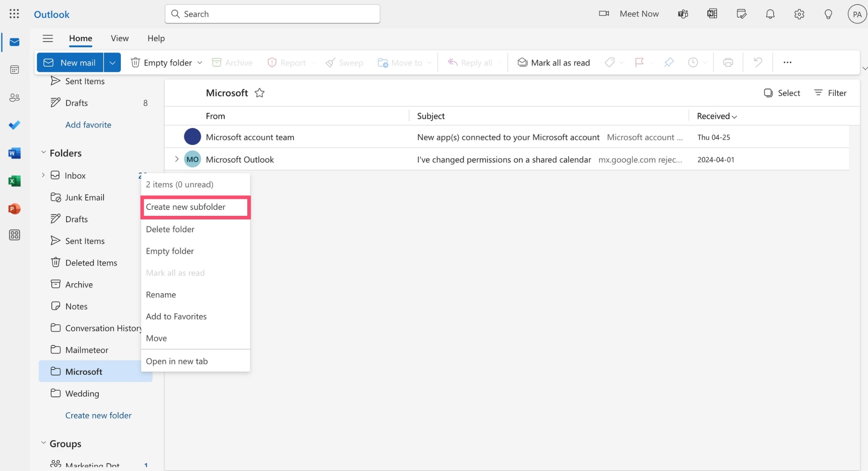This screenshot has width=868, height=471.
Task: Launch Excel from the left rail
Action: pos(14,181)
